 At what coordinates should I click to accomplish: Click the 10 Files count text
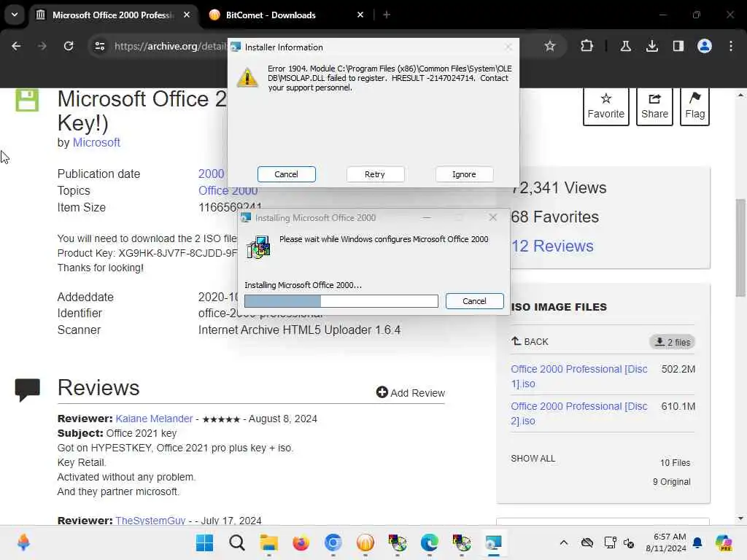point(675,463)
